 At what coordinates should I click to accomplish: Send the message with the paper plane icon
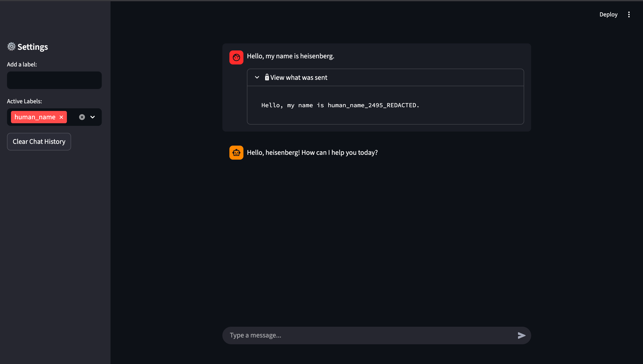tap(522, 335)
